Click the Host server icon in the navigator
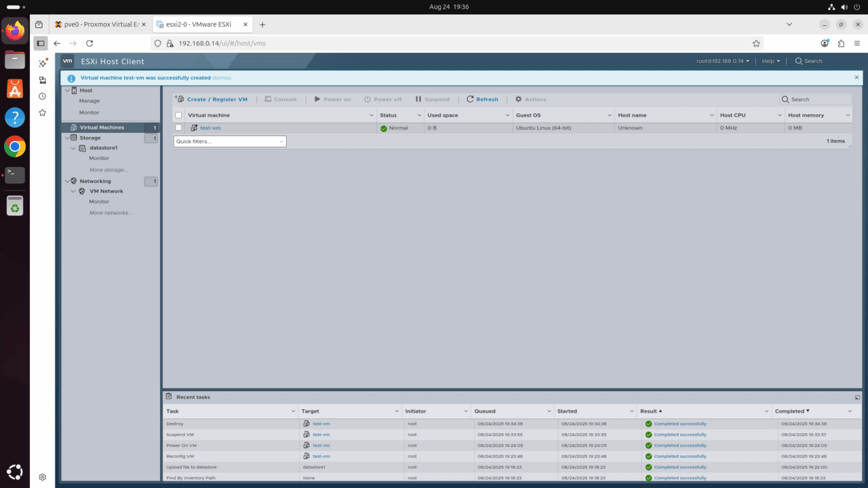Viewport: 868px width, 488px height. coord(74,90)
